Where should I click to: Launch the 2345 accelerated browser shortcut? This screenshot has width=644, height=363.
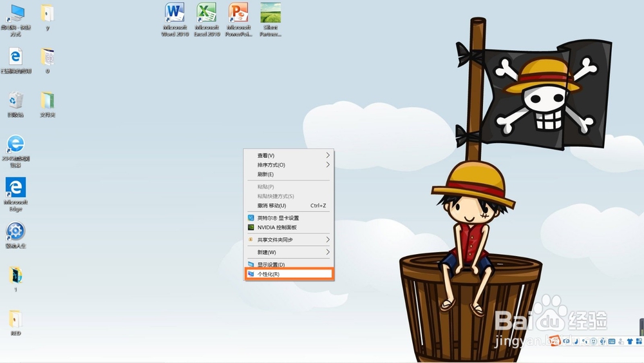pos(15,152)
